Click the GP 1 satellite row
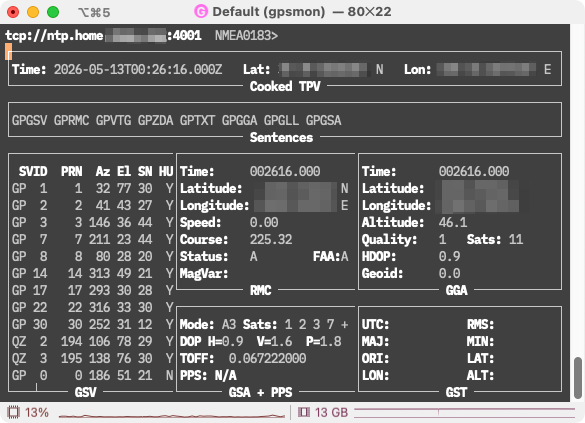The height and width of the screenshot is (423, 585). [x=93, y=188]
